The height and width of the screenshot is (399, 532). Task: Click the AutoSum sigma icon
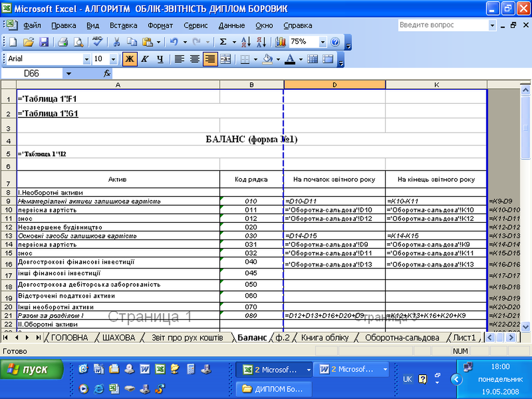click(x=223, y=42)
